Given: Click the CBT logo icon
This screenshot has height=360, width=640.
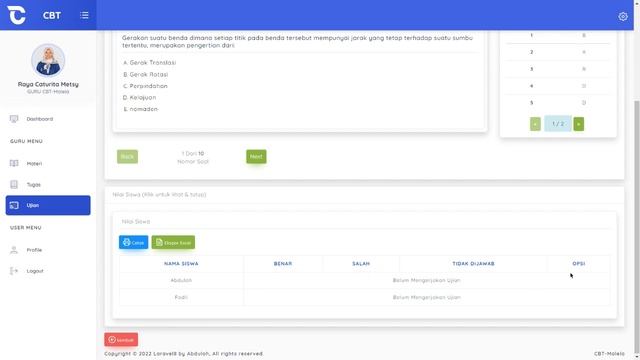Looking at the screenshot, I should pyautogui.click(x=17, y=15).
